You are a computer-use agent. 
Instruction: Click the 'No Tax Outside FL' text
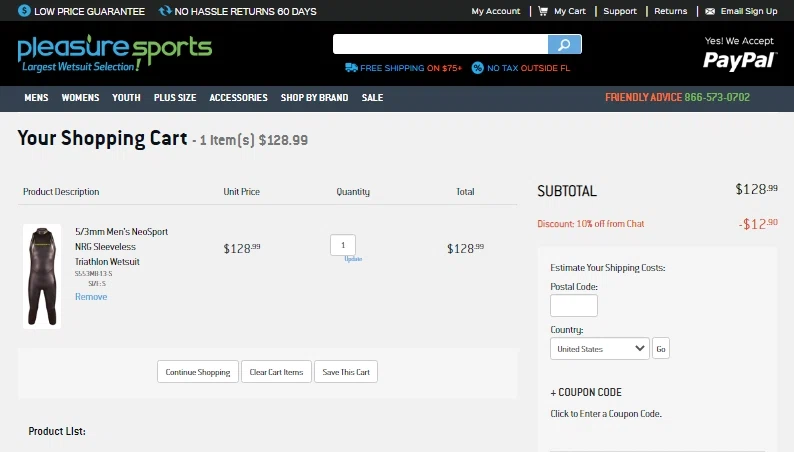(529, 68)
